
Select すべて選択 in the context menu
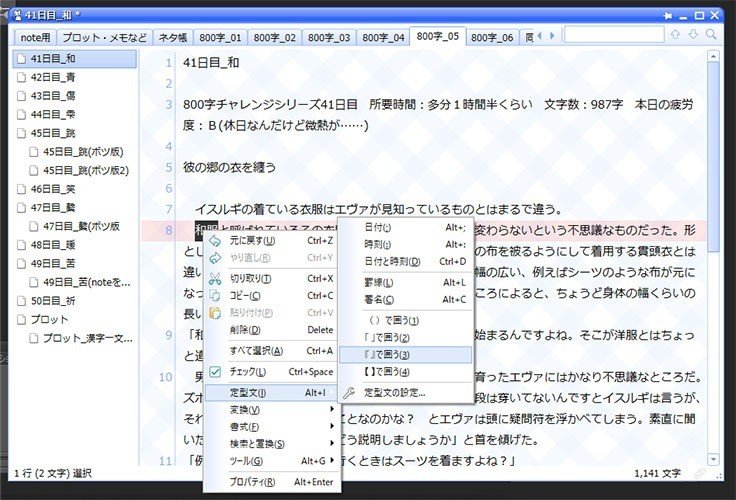(x=272, y=351)
